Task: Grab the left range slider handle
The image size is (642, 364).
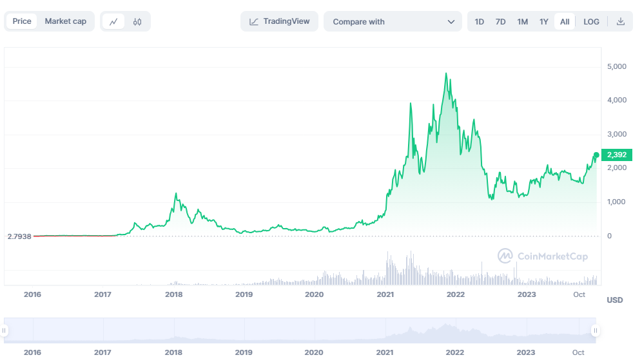Action: (4, 330)
